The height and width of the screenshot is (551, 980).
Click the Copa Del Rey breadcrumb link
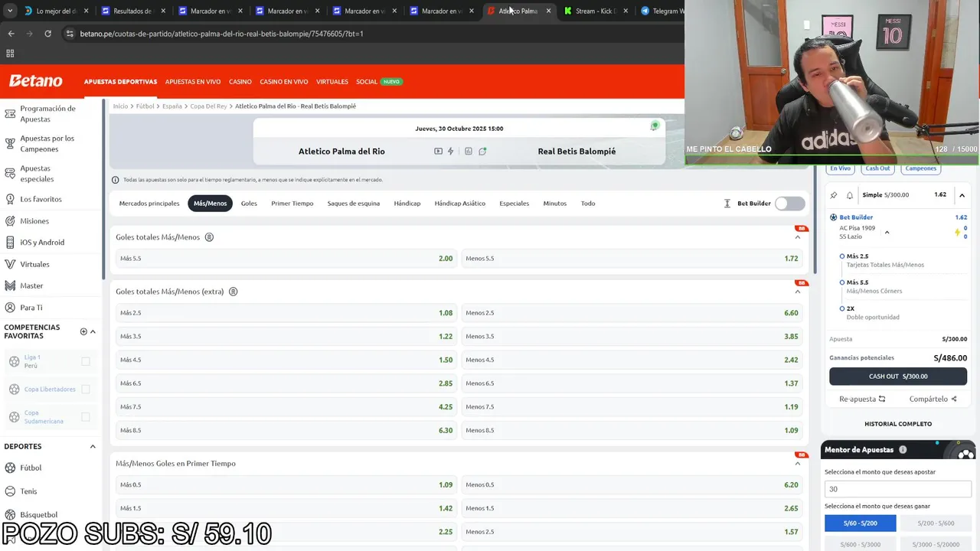208,106
